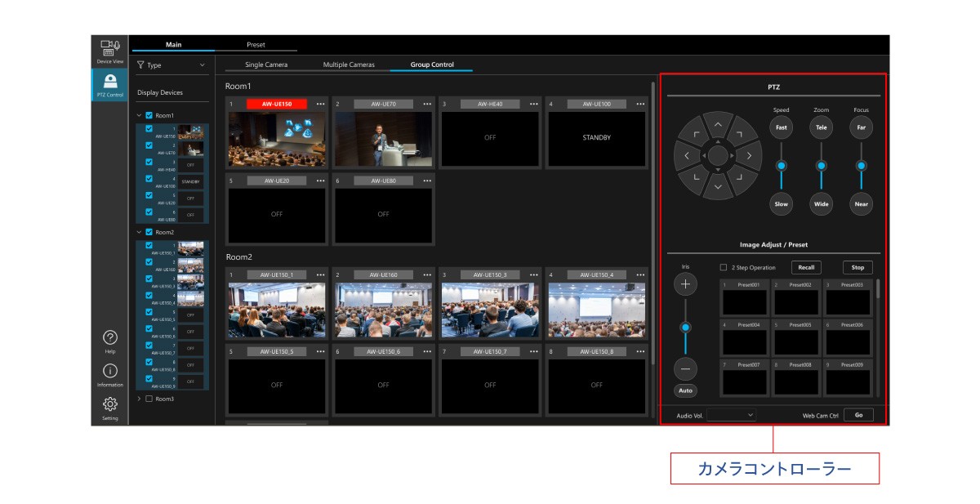
Task: Enable the 2 Step Operation checkbox
Action: (723, 268)
